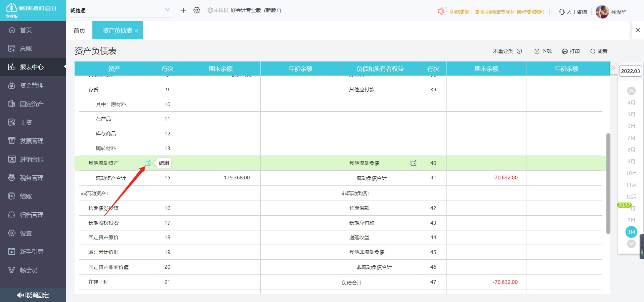Screen dimensions: 644x302
Task: Open 设置 in the sidebar
Action: (x=33, y=233)
